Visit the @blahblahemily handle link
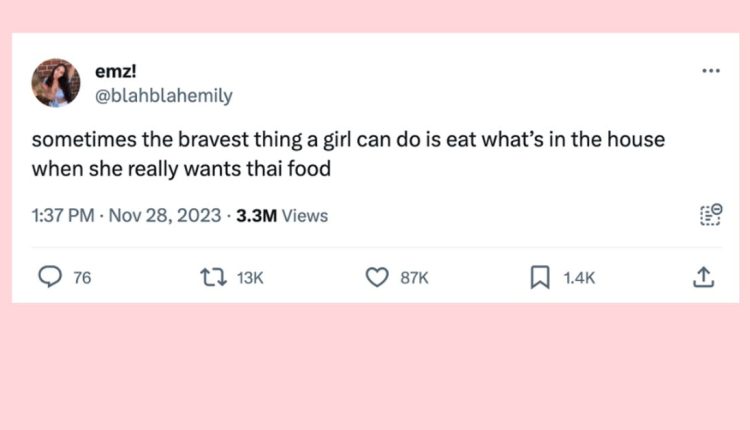The height and width of the screenshot is (430, 750). click(161, 96)
